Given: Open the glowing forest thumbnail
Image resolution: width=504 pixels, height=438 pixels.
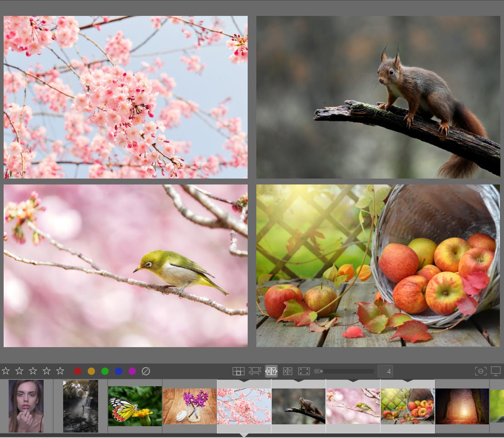Looking at the screenshot, I should [463, 406].
